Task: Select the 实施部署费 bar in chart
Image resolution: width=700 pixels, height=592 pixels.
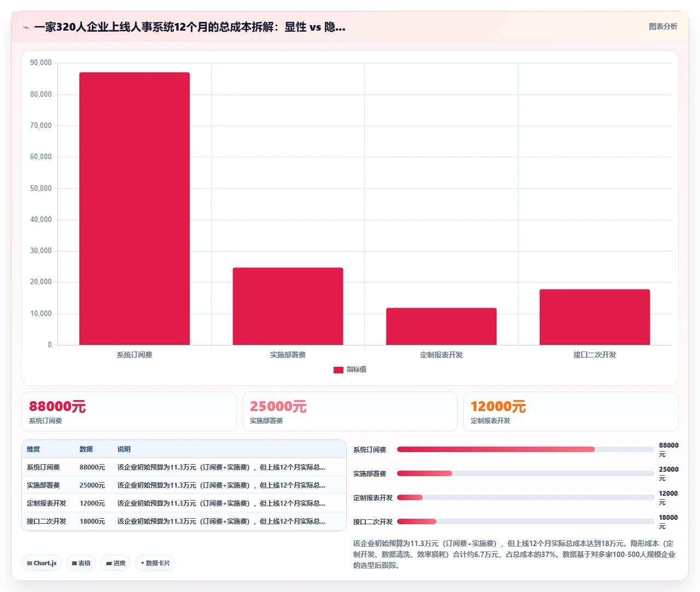Action: (x=288, y=306)
